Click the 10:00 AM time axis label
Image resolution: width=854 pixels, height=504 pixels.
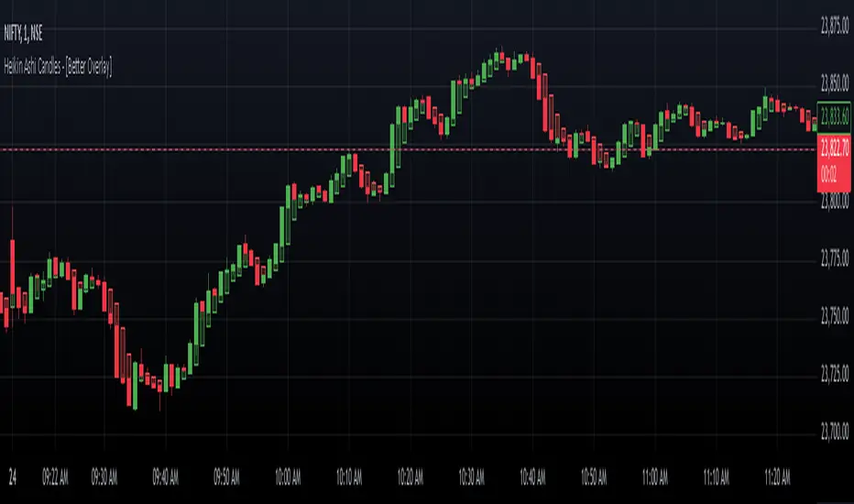coord(288,477)
